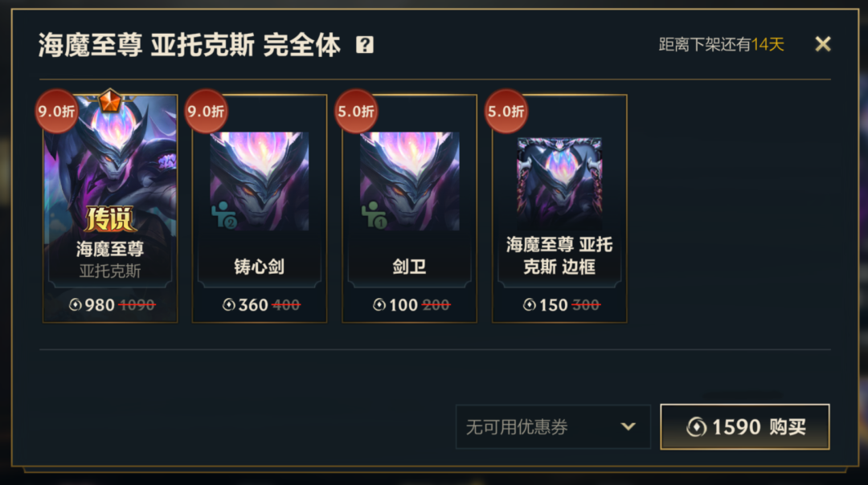This screenshot has width=868, height=485.
Task: Buy the bundle with the 1590 购买 button
Action: pyautogui.click(x=744, y=427)
